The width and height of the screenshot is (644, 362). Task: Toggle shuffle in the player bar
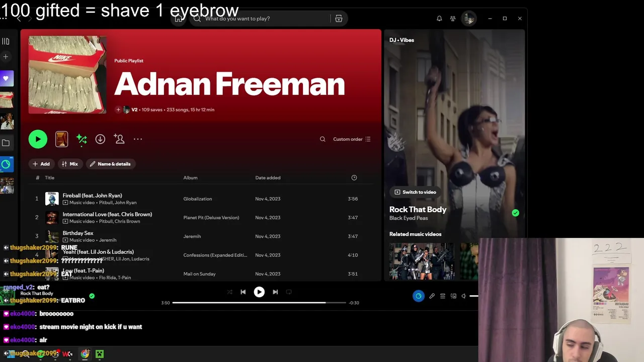point(230,292)
